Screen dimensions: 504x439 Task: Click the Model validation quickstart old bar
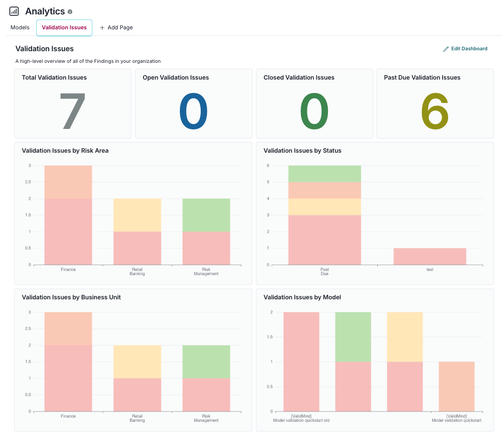click(301, 361)
